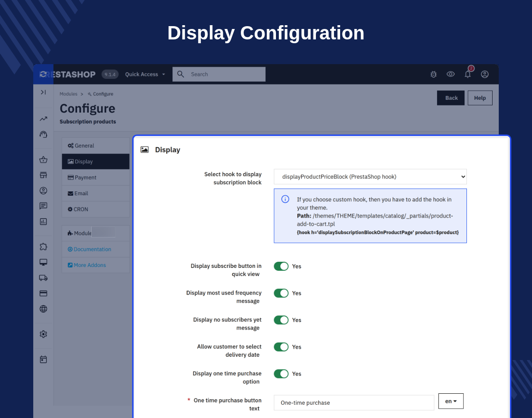The image size is (532, 418).
Task: Go to Modules breadcrumb link
Action: [68, 94]
